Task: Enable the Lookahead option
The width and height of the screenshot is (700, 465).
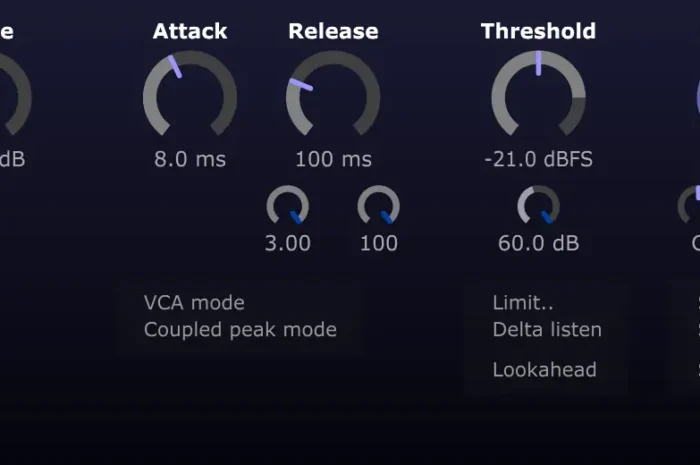Action: tap(544, 370)
